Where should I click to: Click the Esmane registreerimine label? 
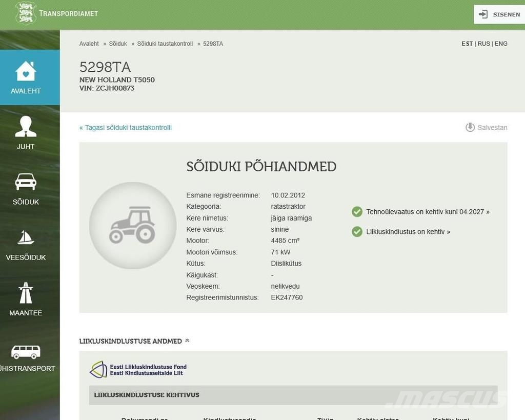click(x=223, y=195)
